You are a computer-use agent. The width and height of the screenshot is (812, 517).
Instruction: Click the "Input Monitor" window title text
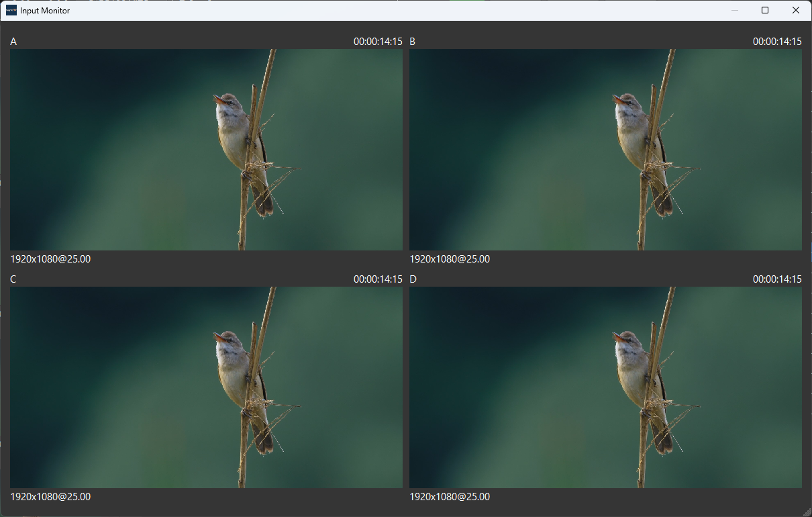pyautogui.click(x=45, y=11)
